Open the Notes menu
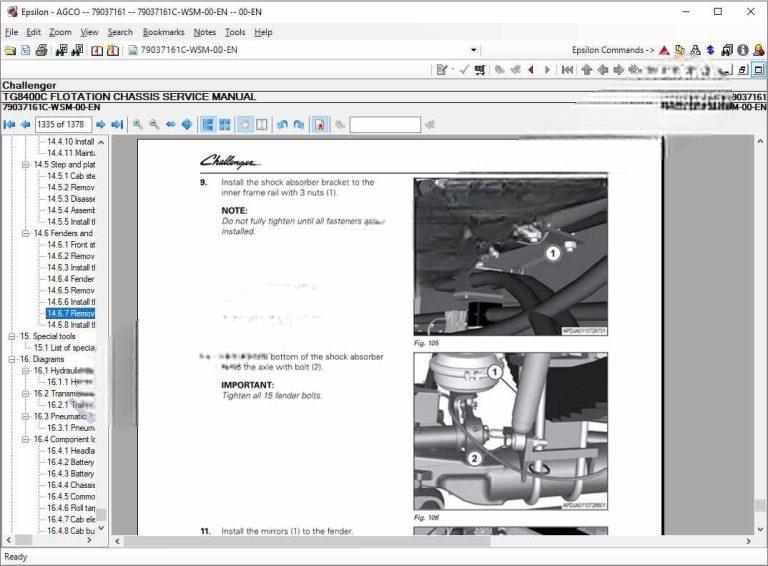Screen dimensions: 768x566 point(205,32)
